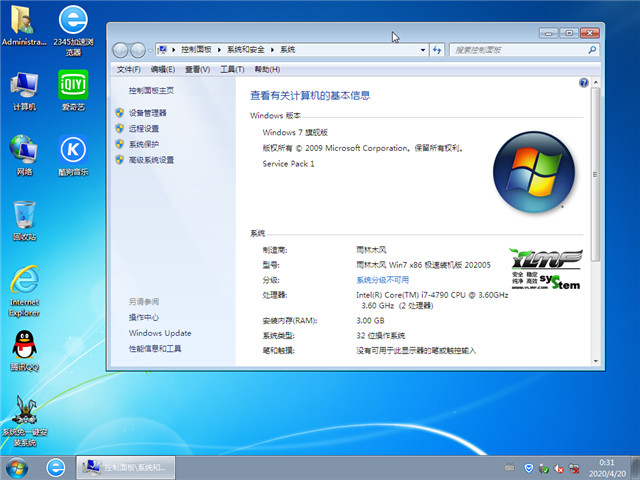Launch Internet Explorer from the taskbar
This screenshot has width=640, height=480.
point(55,467)
